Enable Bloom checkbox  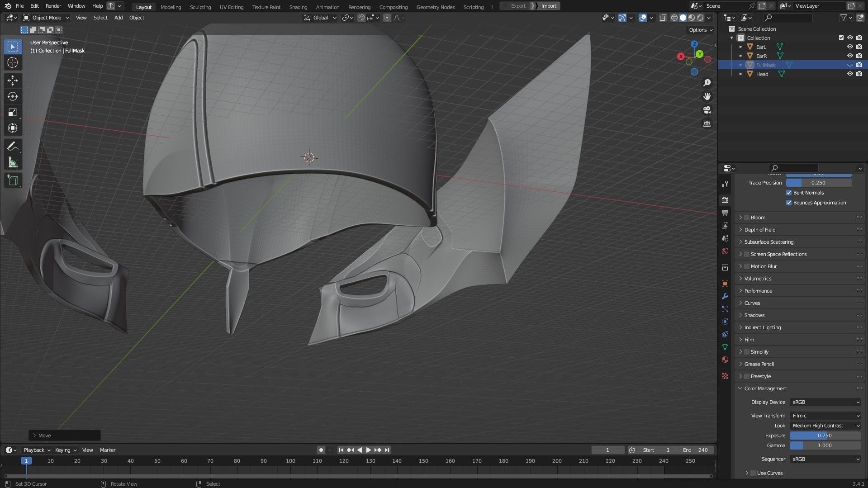coord(747,218)
